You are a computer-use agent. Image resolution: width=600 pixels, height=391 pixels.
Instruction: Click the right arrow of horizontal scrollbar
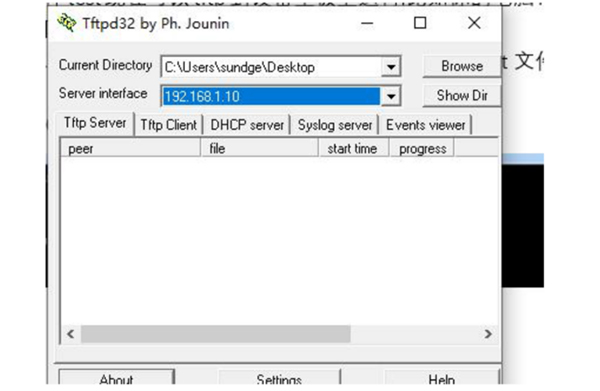(488, 334)
